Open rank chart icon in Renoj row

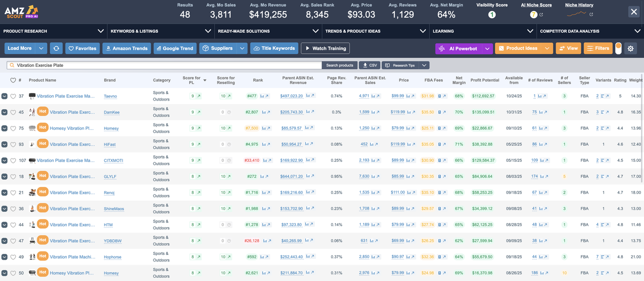point(264,193)
